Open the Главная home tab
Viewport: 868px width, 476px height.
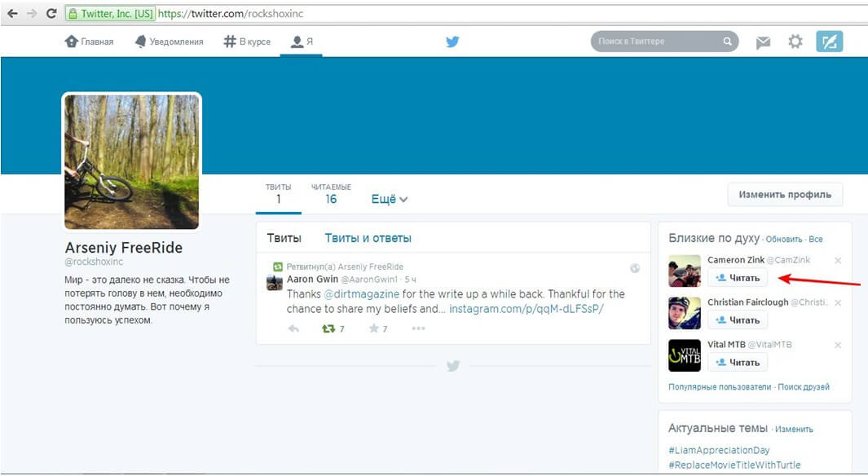coord(89,42)
